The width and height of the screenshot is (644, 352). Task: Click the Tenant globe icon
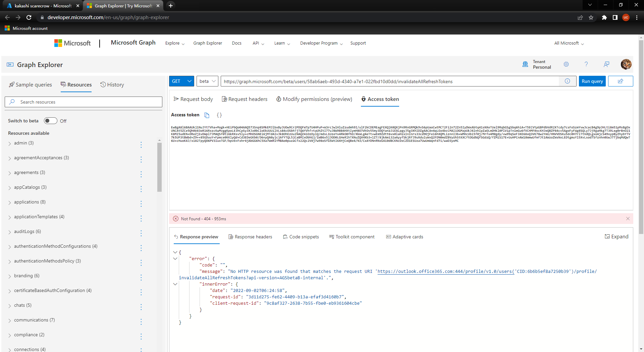(525, 64)
